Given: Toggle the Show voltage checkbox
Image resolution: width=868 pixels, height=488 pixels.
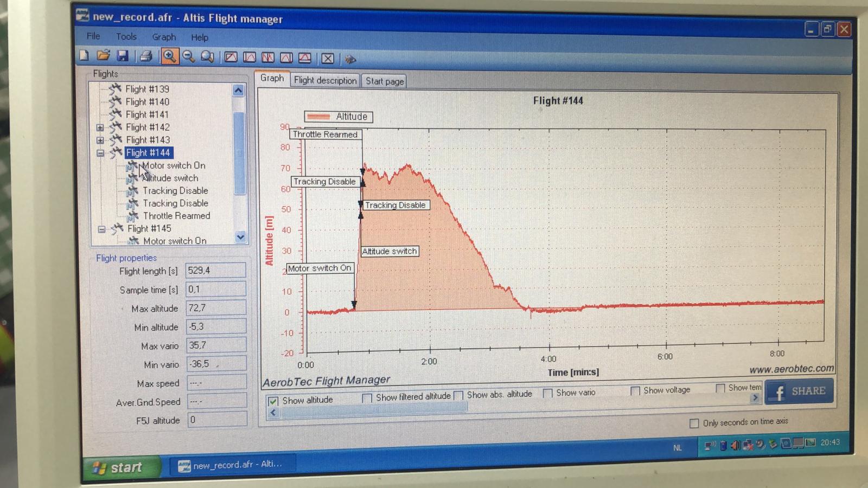Looking at the screenshot, I should click(635, 391).
